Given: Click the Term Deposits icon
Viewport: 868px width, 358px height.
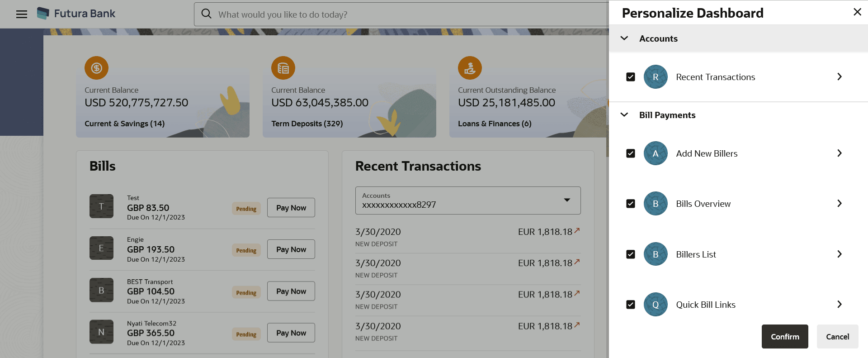Looking at the screenshot, I should tap(283, 68).
